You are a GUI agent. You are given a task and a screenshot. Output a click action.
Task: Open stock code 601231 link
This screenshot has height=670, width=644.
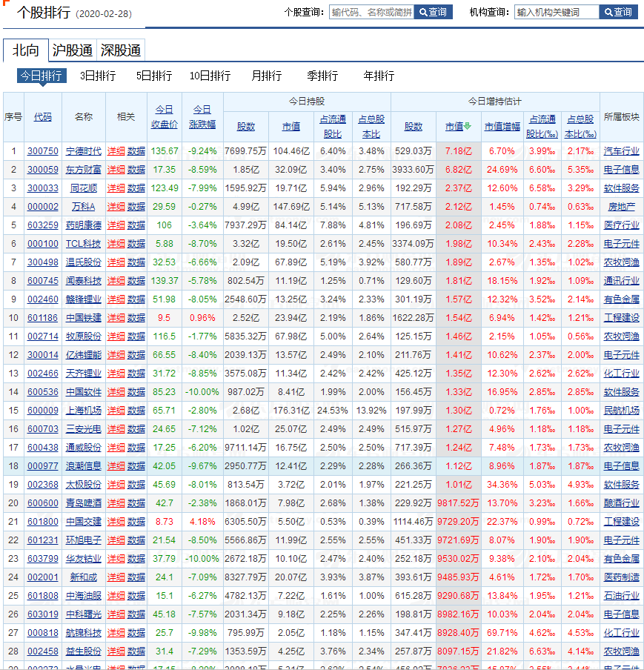point(43,540)
